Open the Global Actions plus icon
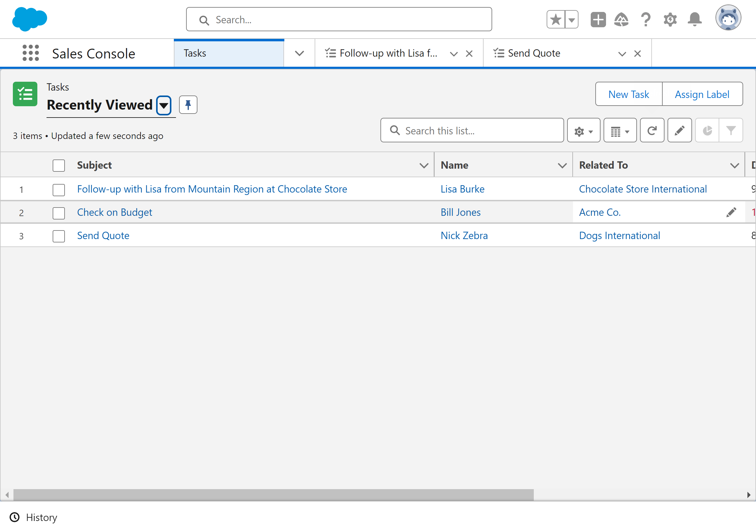756x532 pixels. point(598,19)
